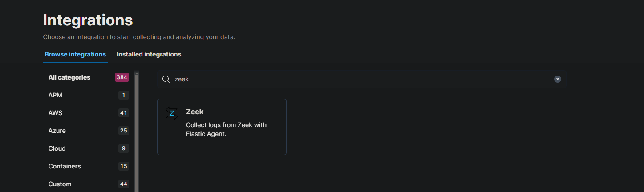Select All categories filter
Image resolution: width=644 pixels, height=192 pixels.
pyautogui.click(x=69, y=77)
